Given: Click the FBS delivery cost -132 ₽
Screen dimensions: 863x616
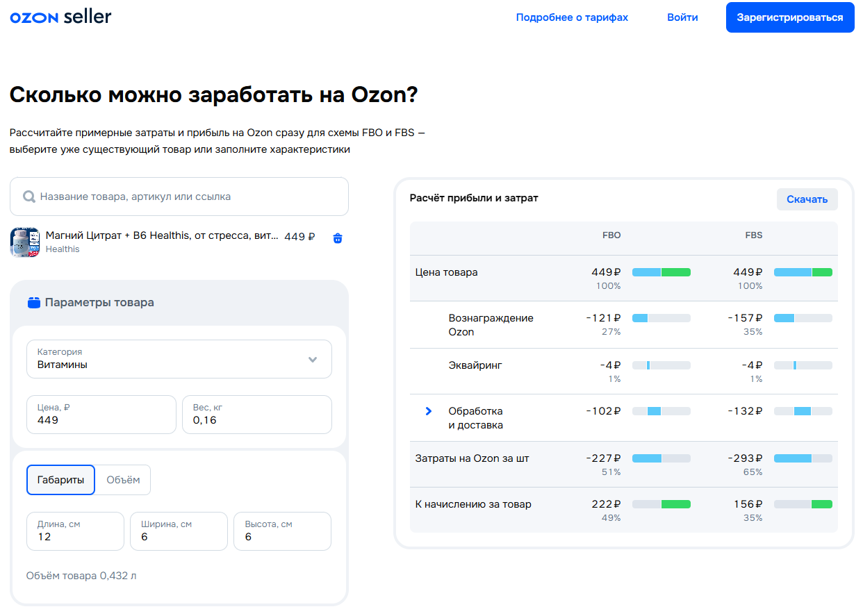Looking at the screenshot, I should click(746, 411).
